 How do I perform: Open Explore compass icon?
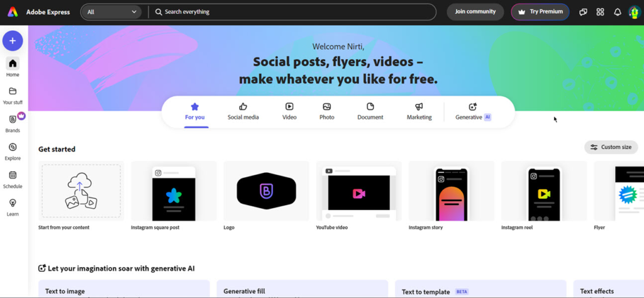pyautogui.click(x=13, y=147)
